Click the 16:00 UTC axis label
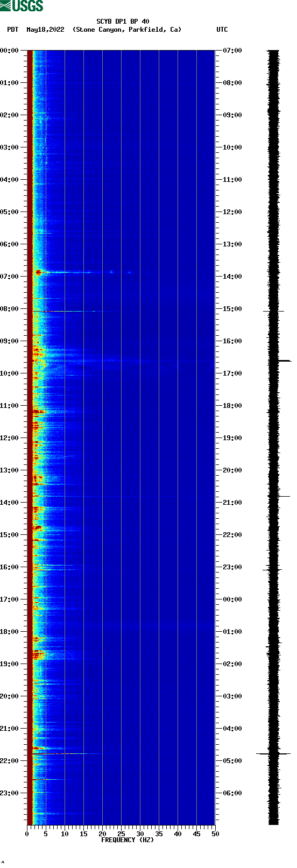 [232, 341]
